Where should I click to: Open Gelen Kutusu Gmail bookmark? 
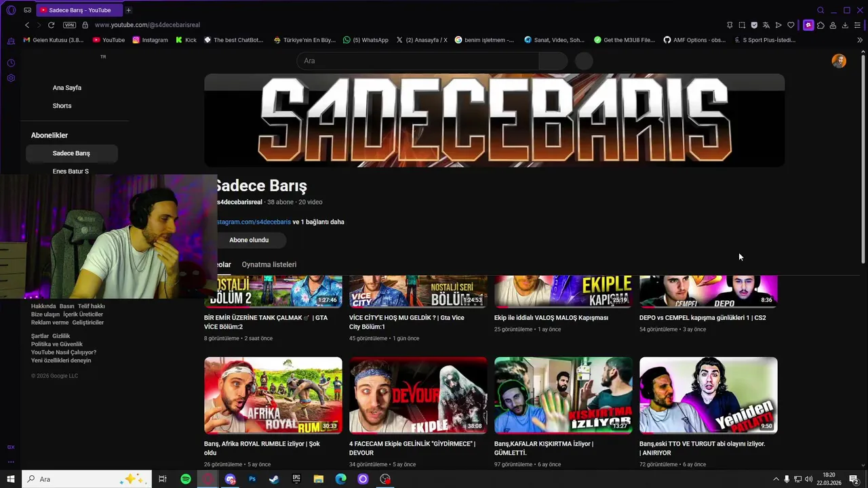pos(54,40)
